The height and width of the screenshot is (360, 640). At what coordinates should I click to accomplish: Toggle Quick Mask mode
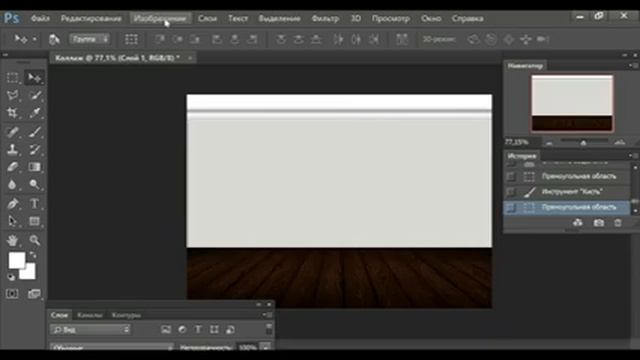tap(12, 294)
